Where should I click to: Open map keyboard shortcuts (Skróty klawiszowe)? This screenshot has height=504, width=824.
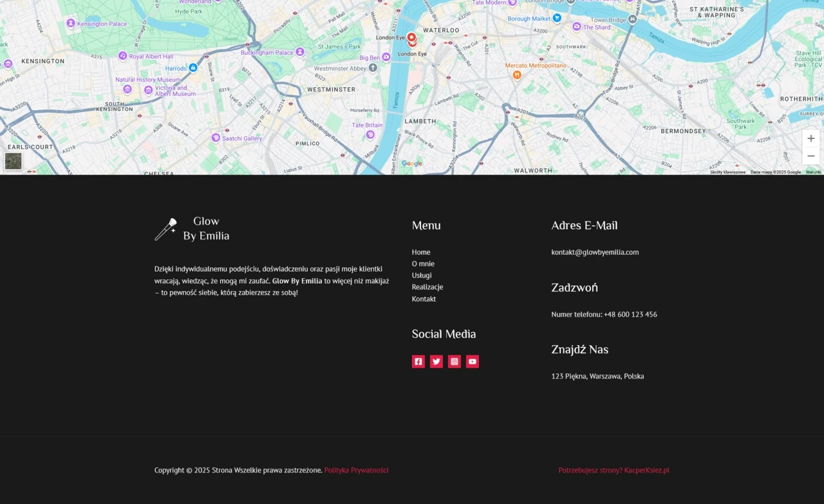[x=728, y=172]
